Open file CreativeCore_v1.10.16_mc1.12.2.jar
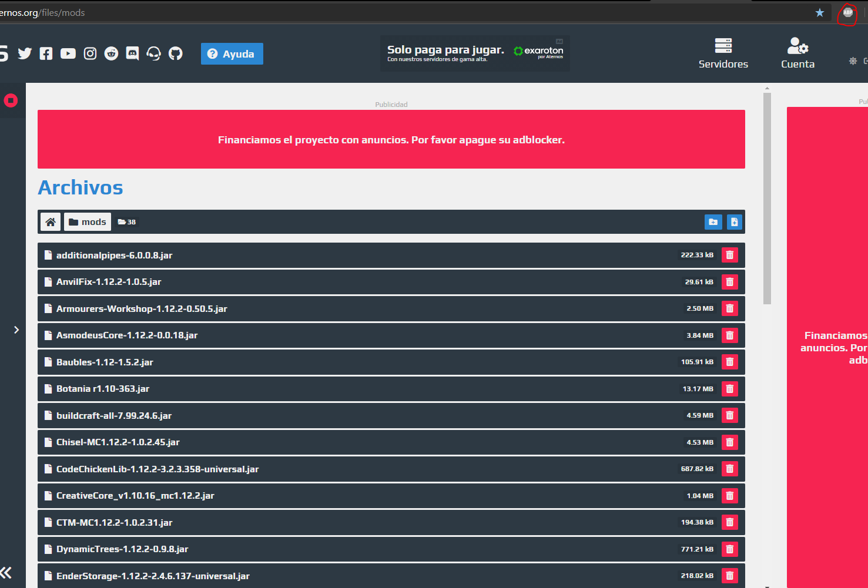This screenshot has width=868, height=588. click(391, 496)
